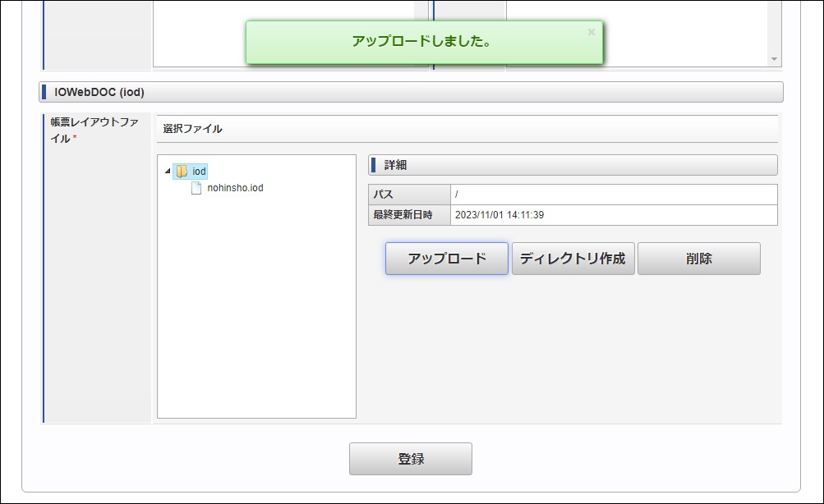The image size is (824, 504).
Task: Click the パス label cell
Action: 409,195
